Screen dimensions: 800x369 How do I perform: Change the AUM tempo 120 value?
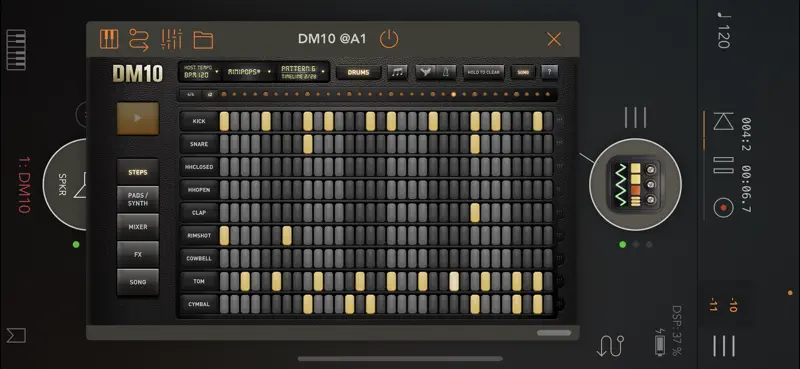pos(723,31)
